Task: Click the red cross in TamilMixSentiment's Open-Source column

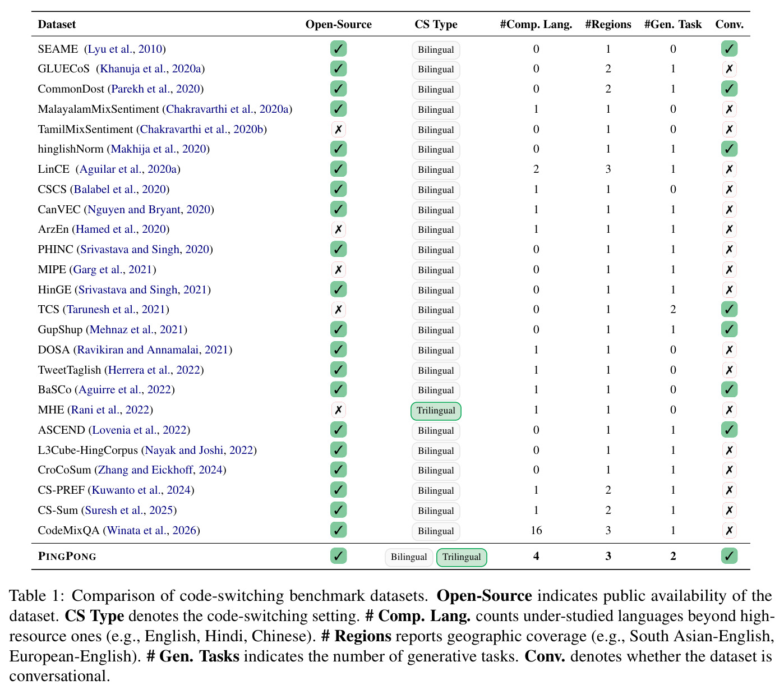Action: click(339, 129)
